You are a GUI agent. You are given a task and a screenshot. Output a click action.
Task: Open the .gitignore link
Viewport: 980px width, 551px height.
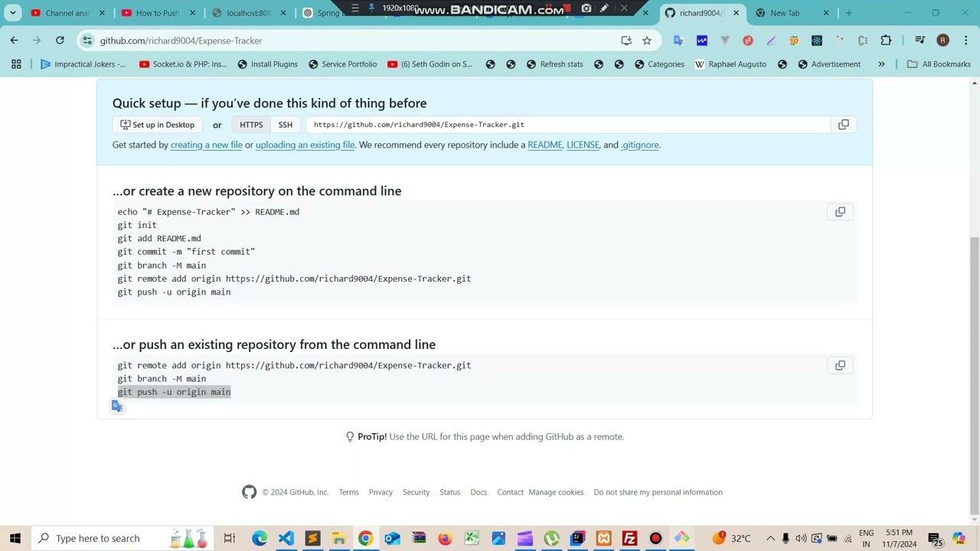tap(640, 145)
